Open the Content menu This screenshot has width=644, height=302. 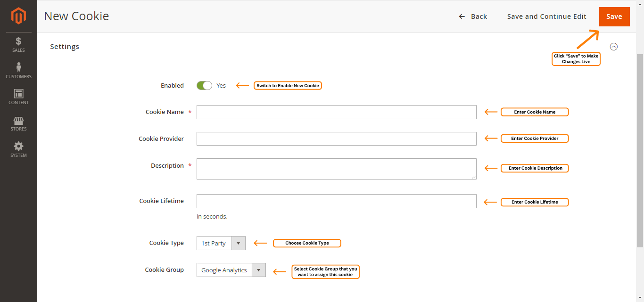(x=18, y=97)
